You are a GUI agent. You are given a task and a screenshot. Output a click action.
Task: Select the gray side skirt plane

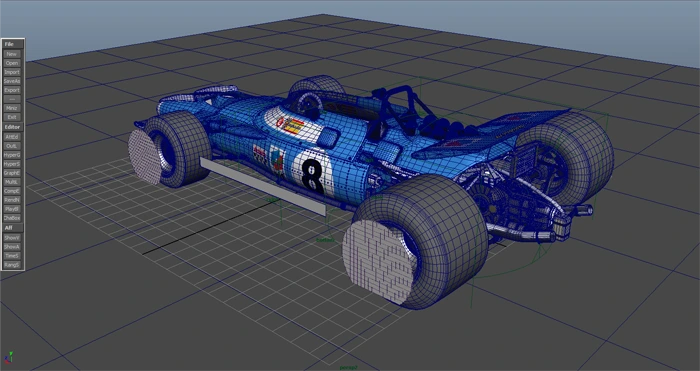(263, 187)
